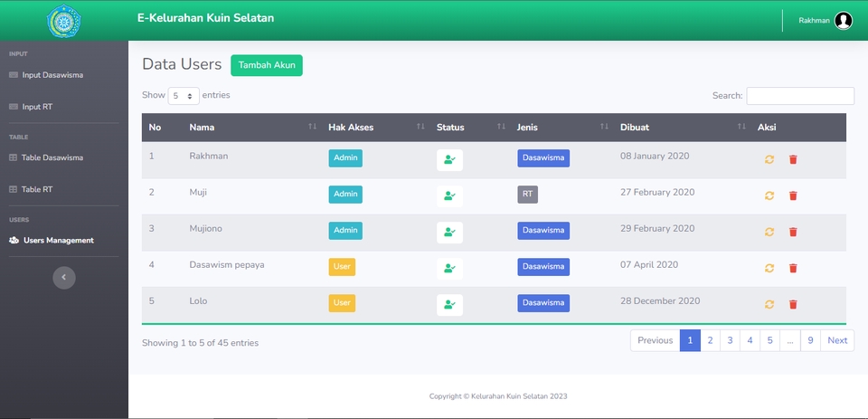Click Dasawisma badge in Mujiono row

click(x=543, y=231)
